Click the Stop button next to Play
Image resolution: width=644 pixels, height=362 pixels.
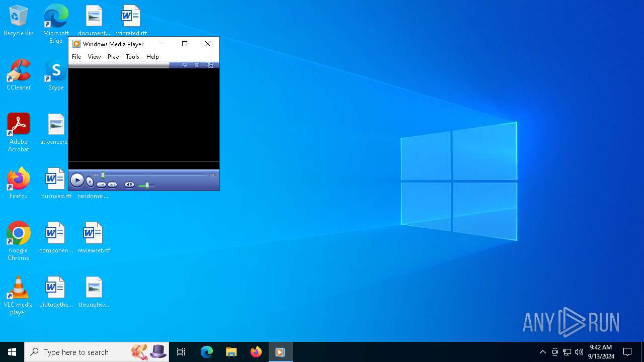tap(90, 182)
